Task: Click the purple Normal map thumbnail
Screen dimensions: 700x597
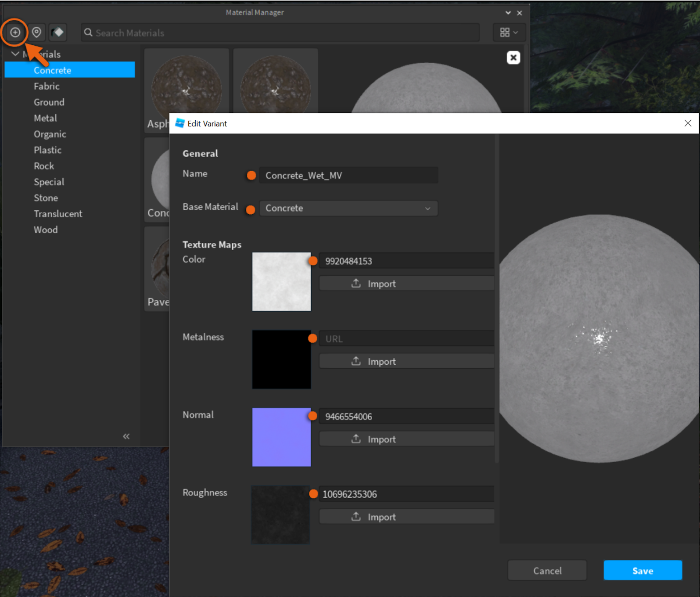Action: [281, 437]
